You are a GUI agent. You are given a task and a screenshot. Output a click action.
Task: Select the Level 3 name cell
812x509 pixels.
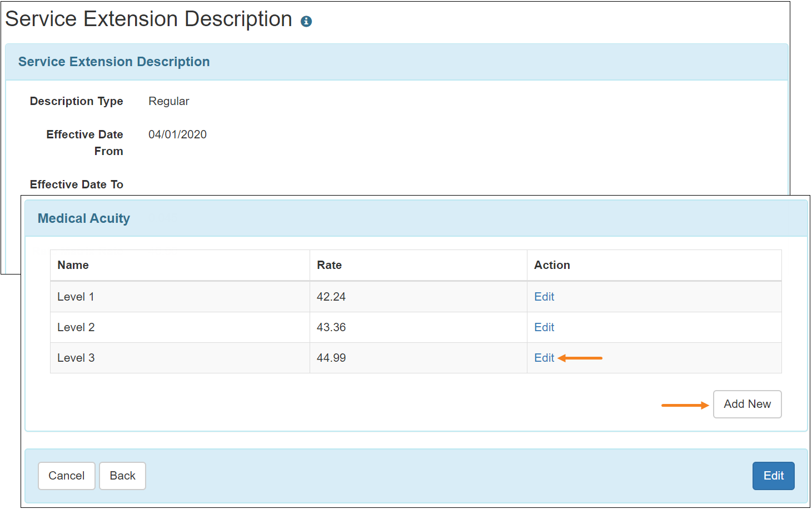(x=76, y=358)
